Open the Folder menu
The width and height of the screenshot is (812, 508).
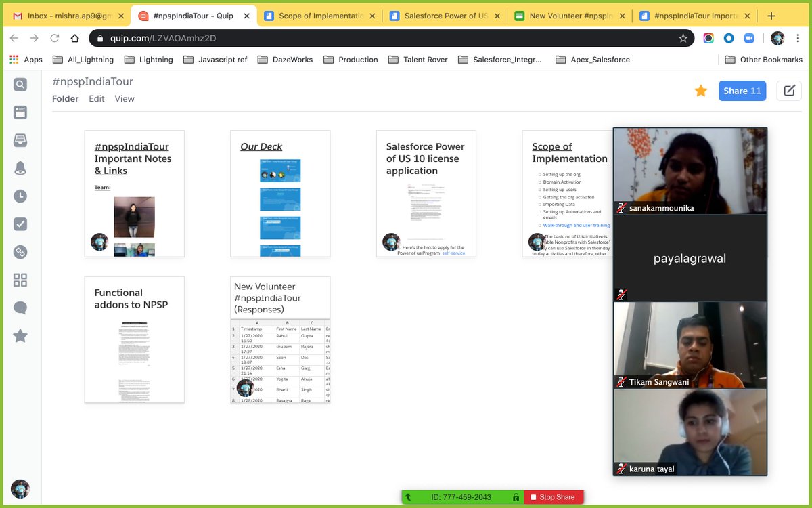(x=66, y=98)
